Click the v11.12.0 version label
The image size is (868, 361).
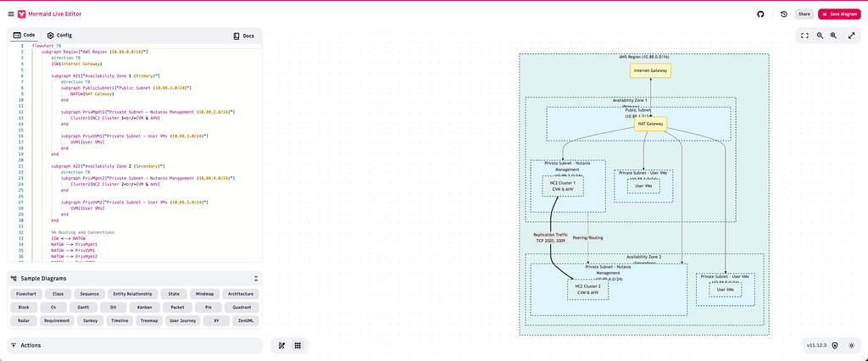816,346
